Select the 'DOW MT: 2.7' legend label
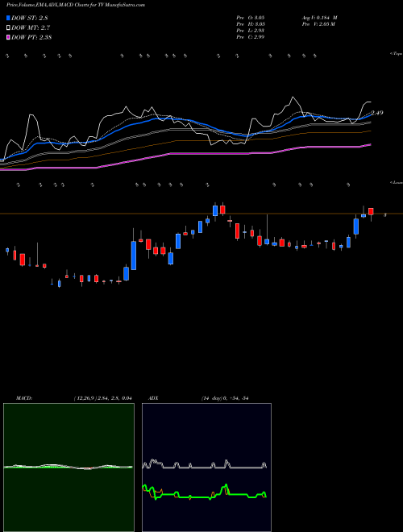The image size is (403, 532). coord(31,28)
